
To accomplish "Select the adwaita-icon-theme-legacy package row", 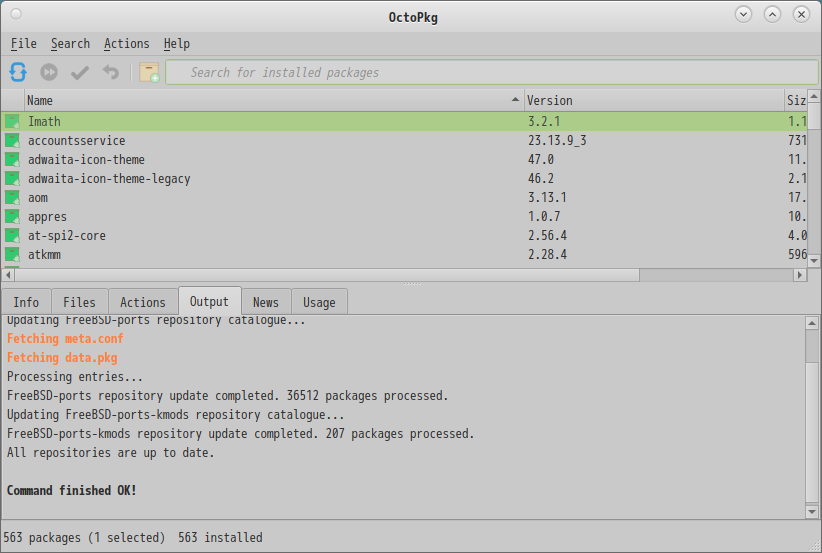I will pos(404,178).
